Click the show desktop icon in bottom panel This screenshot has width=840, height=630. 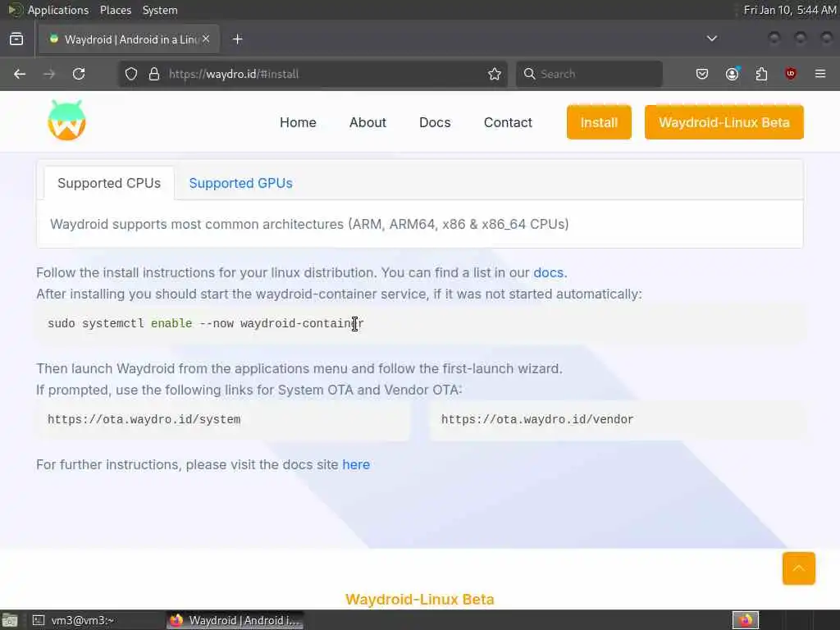pos(10,620)
